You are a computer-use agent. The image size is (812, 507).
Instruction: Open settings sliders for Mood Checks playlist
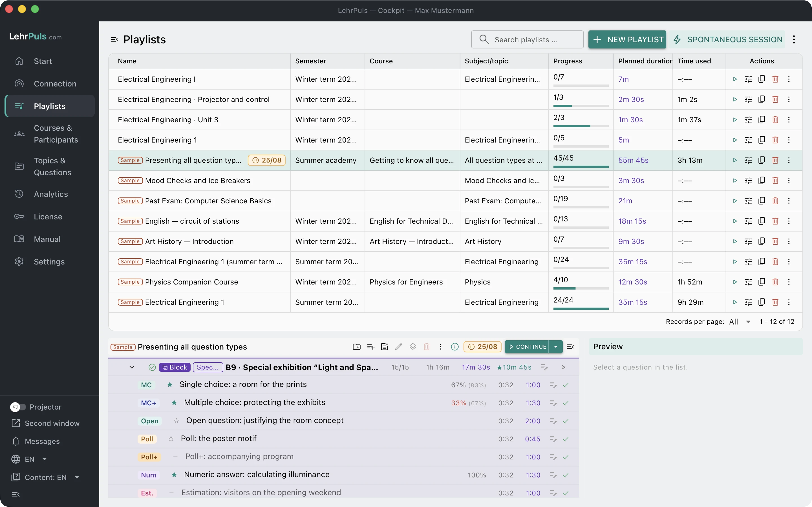click(748, 180)
